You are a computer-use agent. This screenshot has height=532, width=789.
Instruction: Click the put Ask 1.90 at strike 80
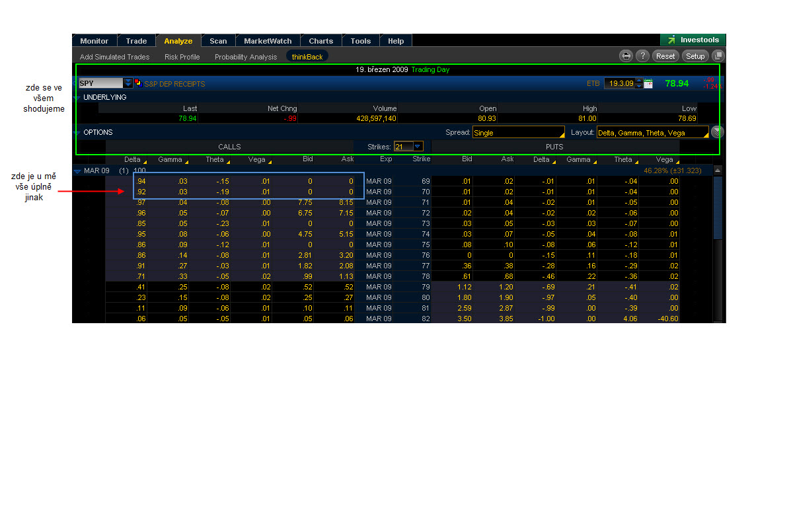(506, 297)
